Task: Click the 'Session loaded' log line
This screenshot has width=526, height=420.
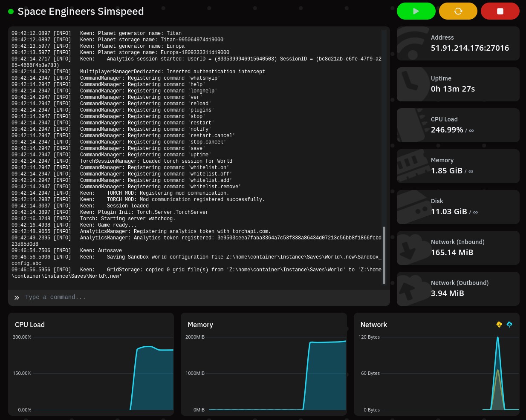Action: click(80, 206)
